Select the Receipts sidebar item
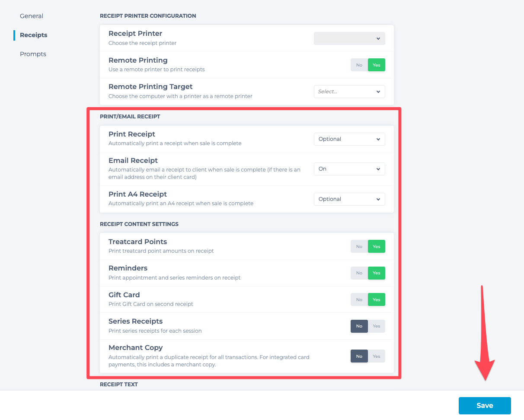The height and width of the screenshot is (420, 524). click(x=33, y=35)
